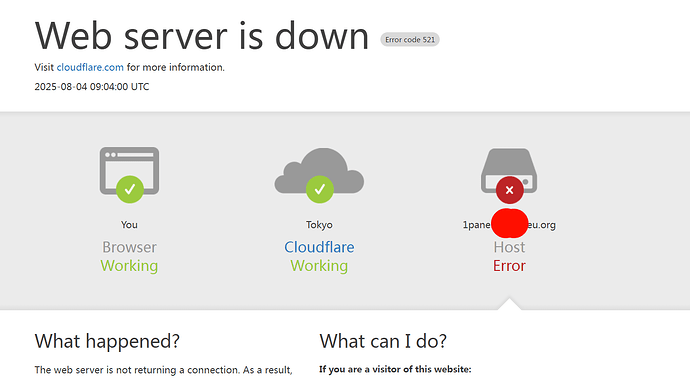Click the green checkmark on browser icon
Image resolution: width=690 pixels, height=380 pixels.
tap(130, 190)
